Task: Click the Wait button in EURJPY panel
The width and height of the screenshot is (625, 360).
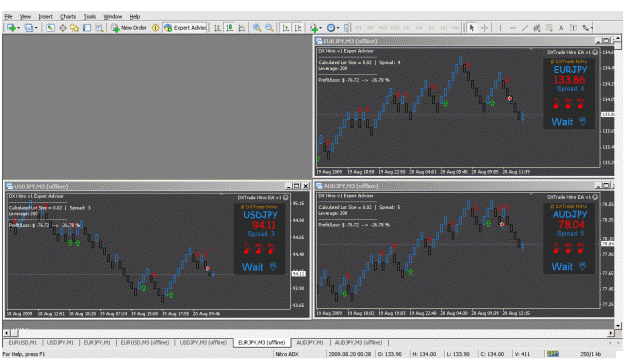Action: click(x=569, y=122)
